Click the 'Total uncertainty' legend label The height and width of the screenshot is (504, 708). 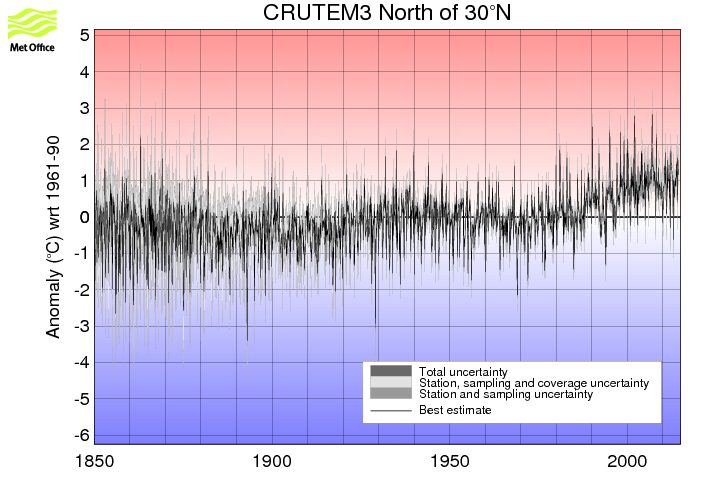(x=463, y=372)
